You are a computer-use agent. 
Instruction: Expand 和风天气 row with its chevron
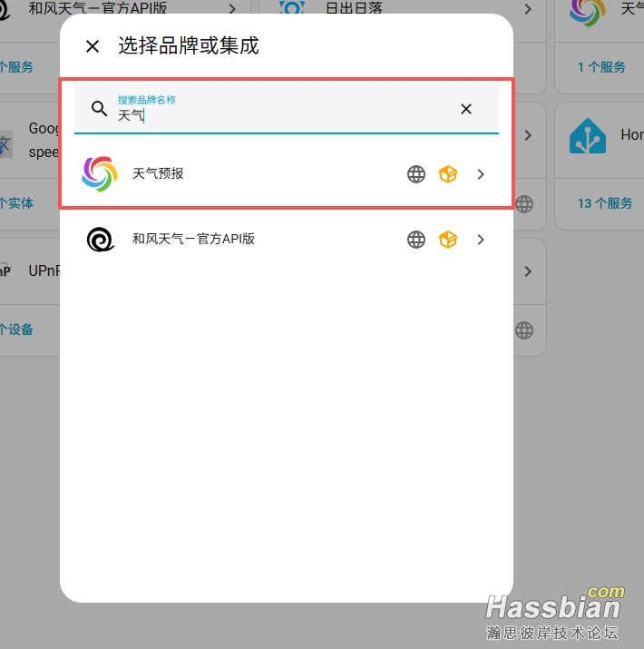coord(480,240)
